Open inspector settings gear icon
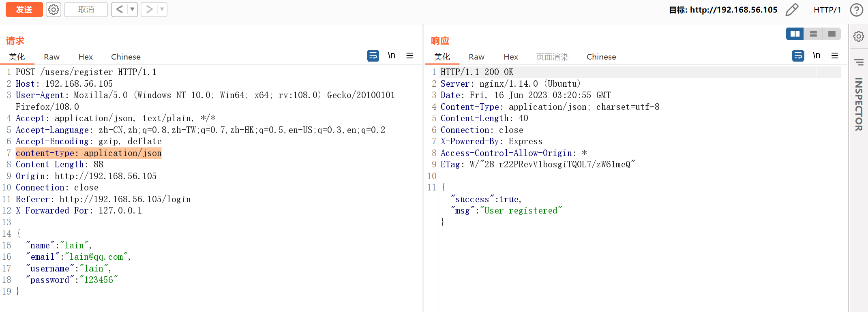Image resolution: width=868 pixels, height=312 pixels. point(858,36)
